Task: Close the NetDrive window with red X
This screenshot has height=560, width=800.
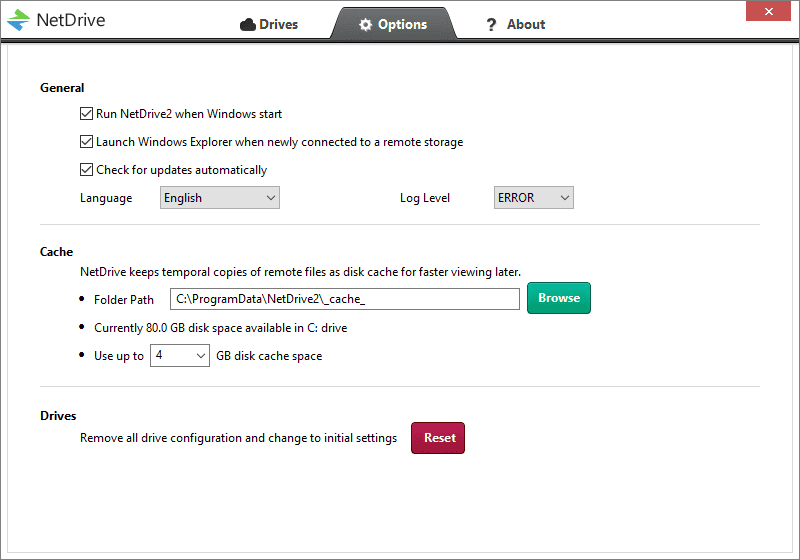Action: (768, 11)
